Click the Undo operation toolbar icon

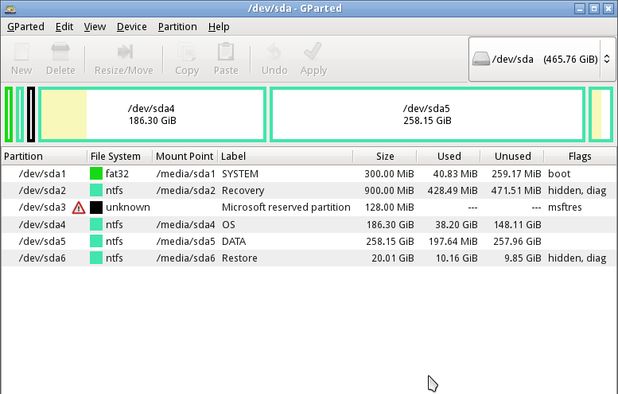(274, 52)
